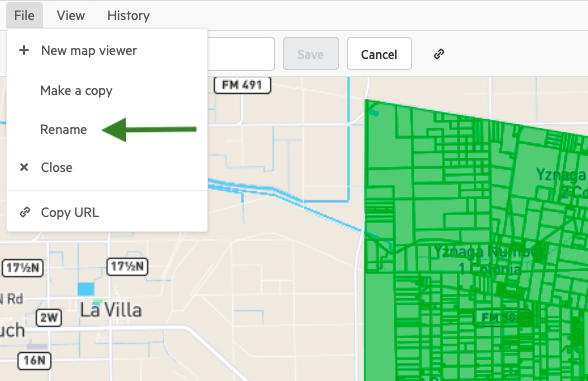Click the Yznaga Number 1 Colonia label
This screenshot has width=588, height=381.
(489, 260)
